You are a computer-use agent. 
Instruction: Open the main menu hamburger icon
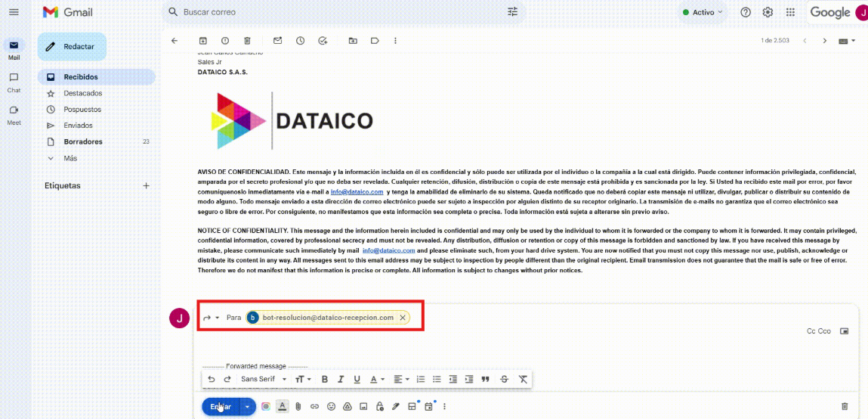coord(14,11)
